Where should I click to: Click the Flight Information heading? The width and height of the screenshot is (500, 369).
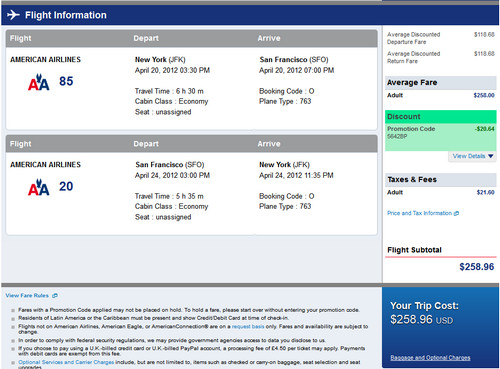pos(66,15)
